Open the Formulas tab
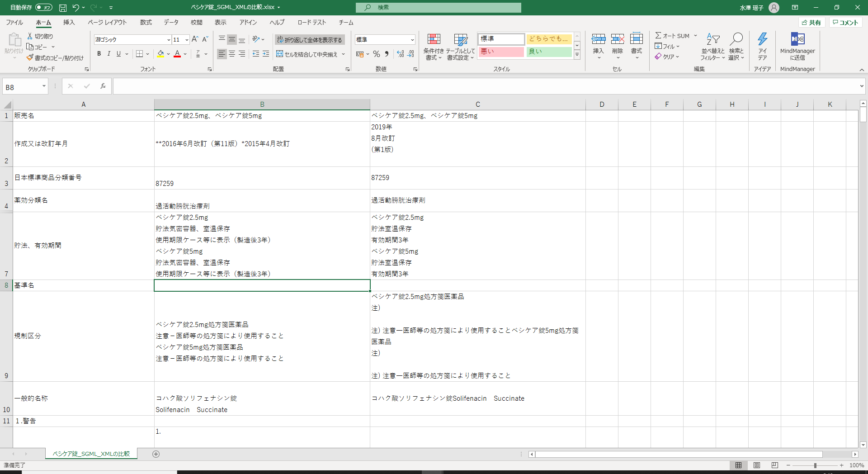Image resolution: width=868 pixels, height=474 pixels. pyautogui.click(x=146, y=22)
